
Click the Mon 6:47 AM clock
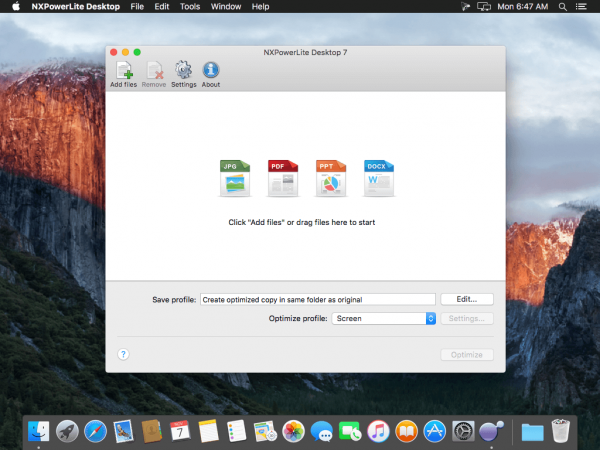[523, 7]
